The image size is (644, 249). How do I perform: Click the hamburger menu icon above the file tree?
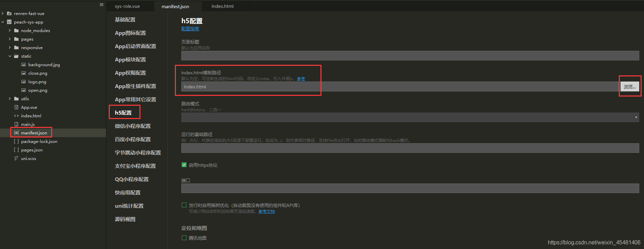(x=101, y=5)
